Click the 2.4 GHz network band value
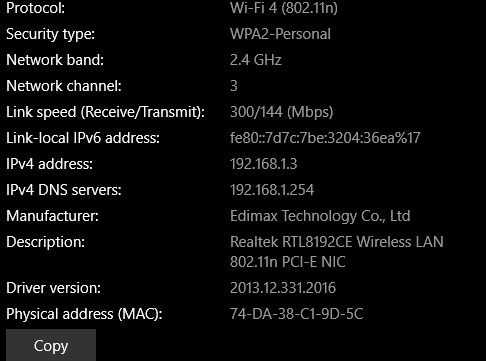 pos(256,60)
